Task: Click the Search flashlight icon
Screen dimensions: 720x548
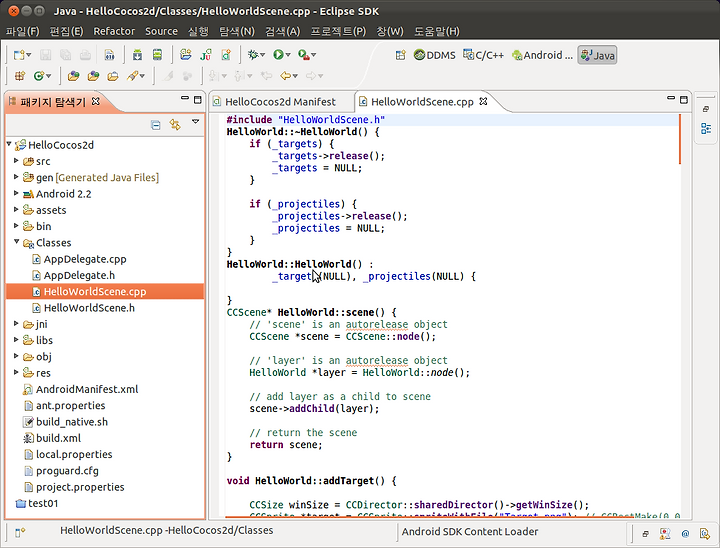Action: point(133,76)
